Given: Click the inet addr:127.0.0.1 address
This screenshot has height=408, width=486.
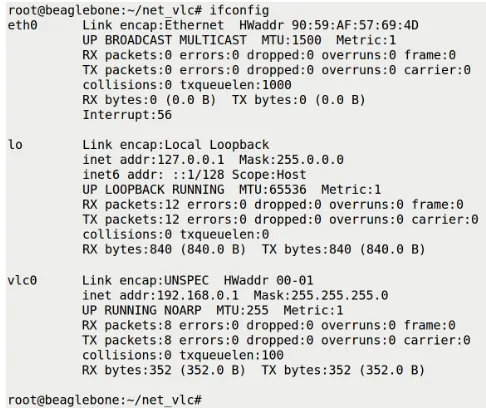Looking at the screenshot, I should pyautogui.click(x=153, y=160).
